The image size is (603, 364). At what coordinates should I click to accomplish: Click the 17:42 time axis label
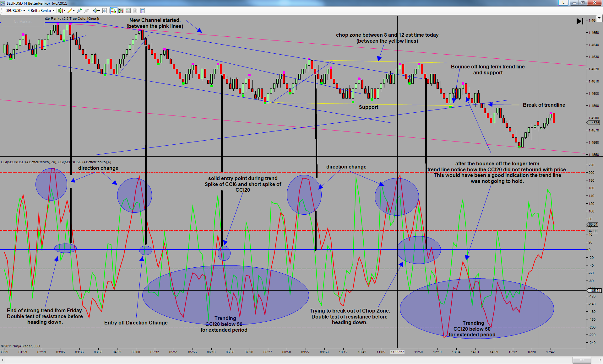[550, 352]
